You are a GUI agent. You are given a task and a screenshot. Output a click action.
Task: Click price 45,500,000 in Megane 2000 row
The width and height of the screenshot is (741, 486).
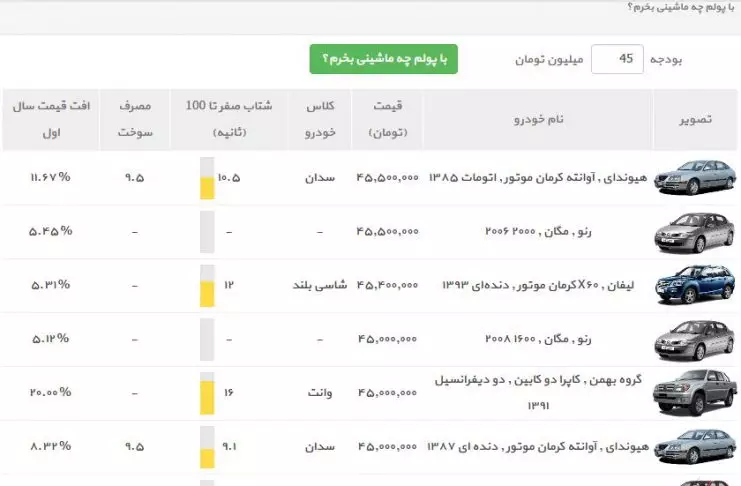[x=388, y=232]
